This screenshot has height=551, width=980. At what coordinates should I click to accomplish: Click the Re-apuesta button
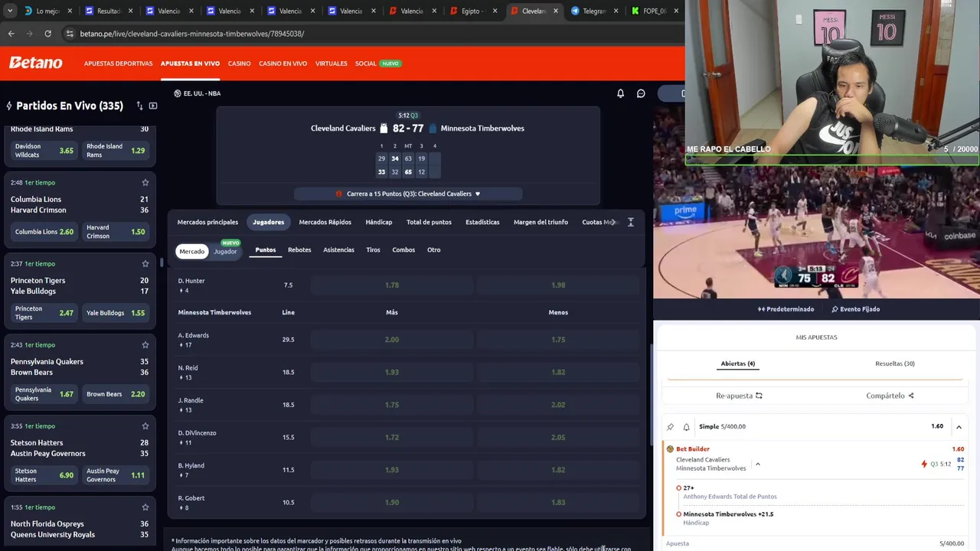[x=739, y=396]
